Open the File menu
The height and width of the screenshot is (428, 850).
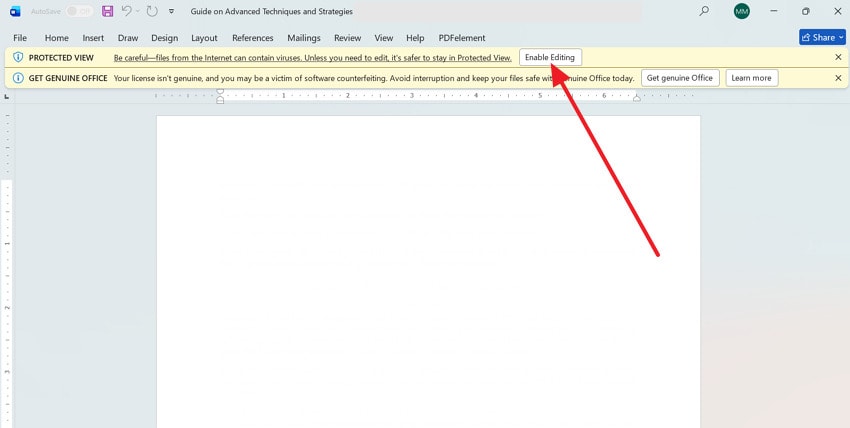pos(20,38)
